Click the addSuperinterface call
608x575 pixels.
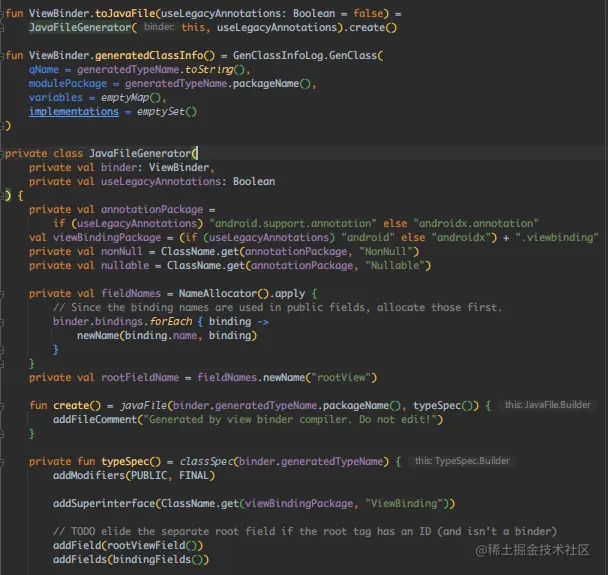coord(104,503)
